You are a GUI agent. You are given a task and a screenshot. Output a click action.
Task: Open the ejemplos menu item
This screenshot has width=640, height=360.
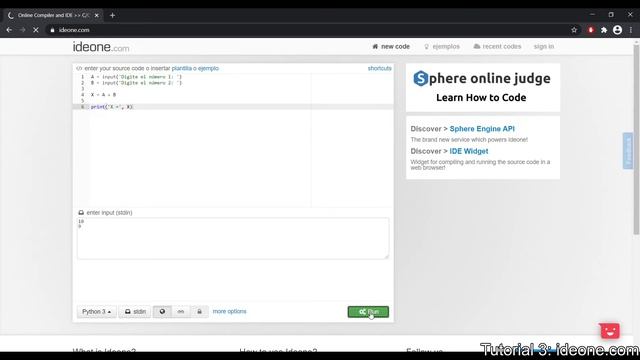coord(442,47)
